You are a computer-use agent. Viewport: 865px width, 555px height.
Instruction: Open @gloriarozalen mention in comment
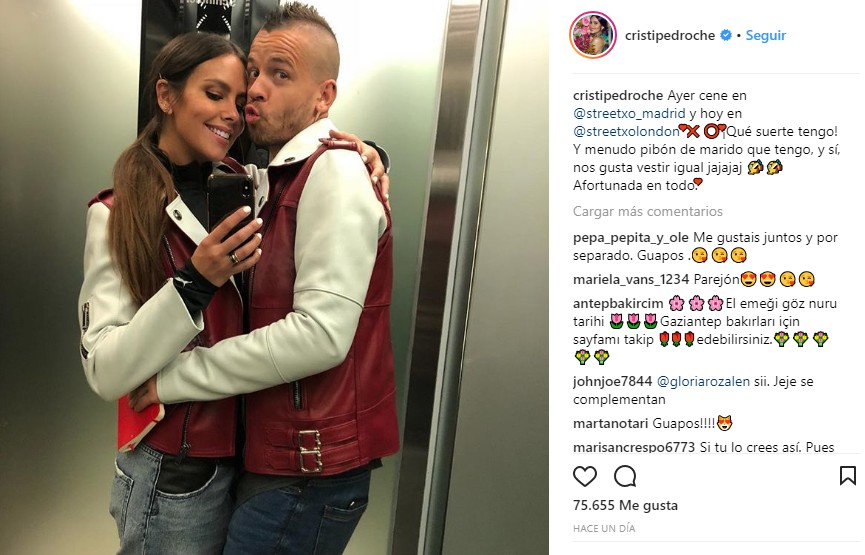pos(703,381)
